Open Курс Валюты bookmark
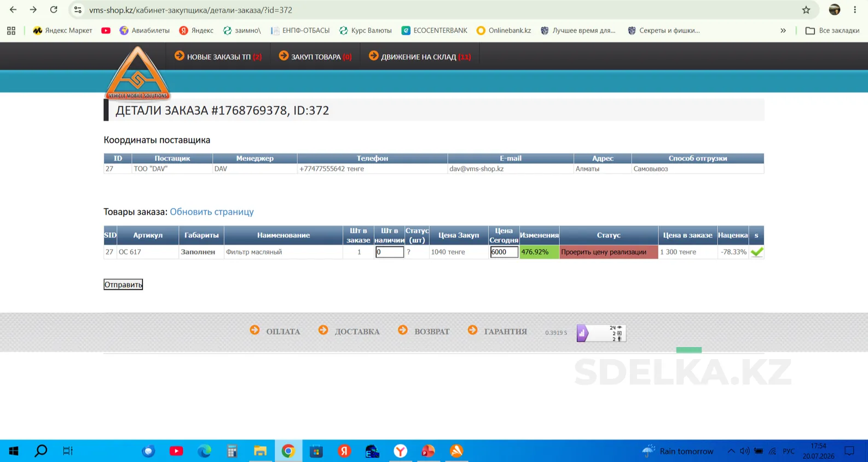This screenshot has width=868, height=462. 366,31
